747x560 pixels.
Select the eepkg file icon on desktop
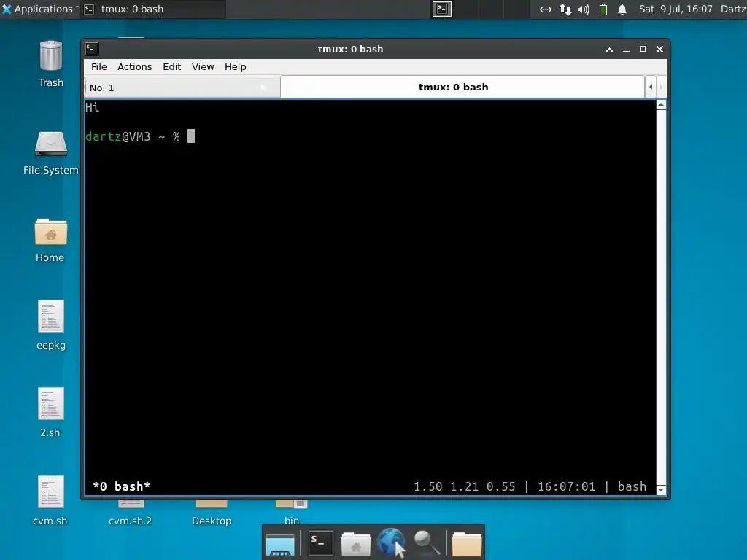pyautogui.click(x=50, y=316)
